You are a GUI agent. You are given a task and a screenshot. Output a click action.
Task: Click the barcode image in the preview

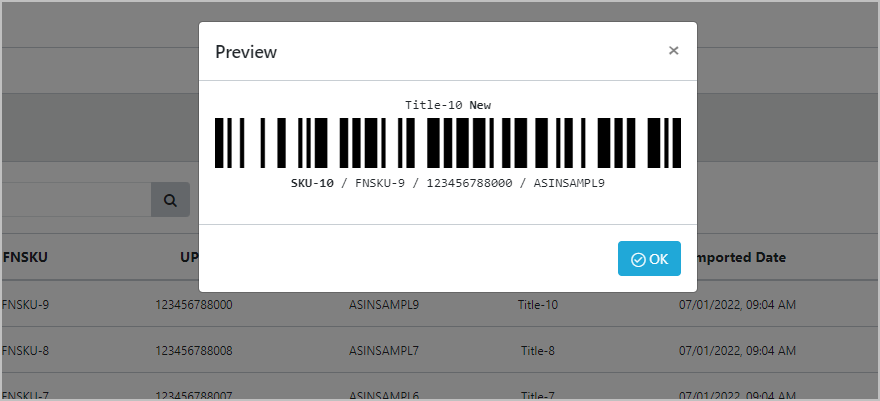pyautogui.click(x=448, y=143)
